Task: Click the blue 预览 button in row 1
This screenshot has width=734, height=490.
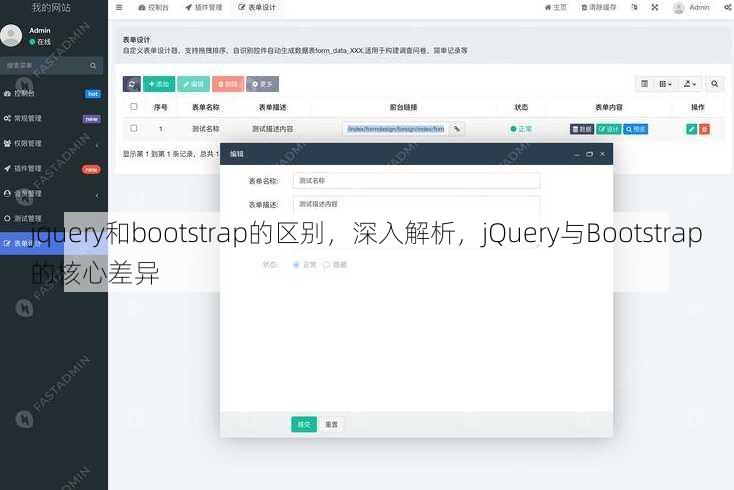Action: [x=636, y=129]
